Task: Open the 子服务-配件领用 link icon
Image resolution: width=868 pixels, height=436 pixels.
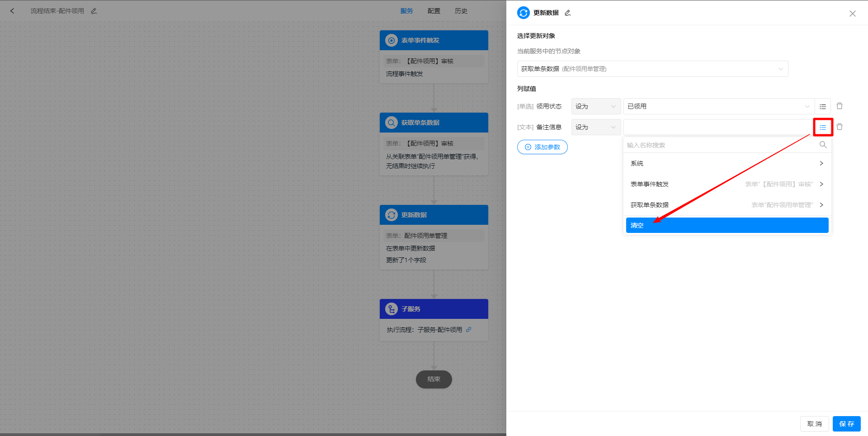Action: pyautogui.click(x=469, y=330)
